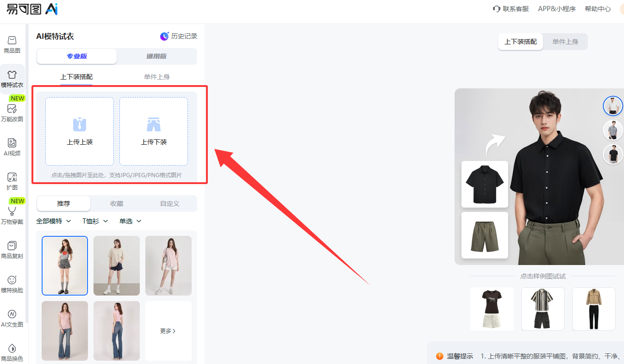Open the T恤衫 category dropdown

[x=95, y=221]
